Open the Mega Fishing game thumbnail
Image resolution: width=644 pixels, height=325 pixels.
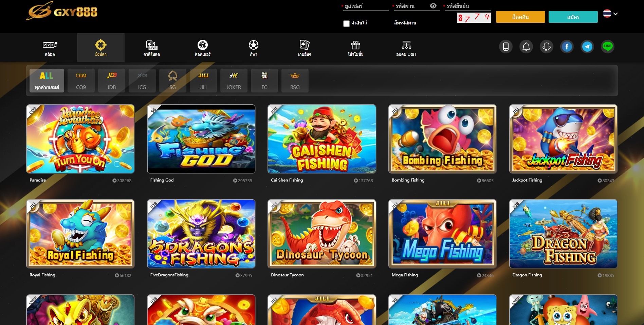[x=443, y=234]
